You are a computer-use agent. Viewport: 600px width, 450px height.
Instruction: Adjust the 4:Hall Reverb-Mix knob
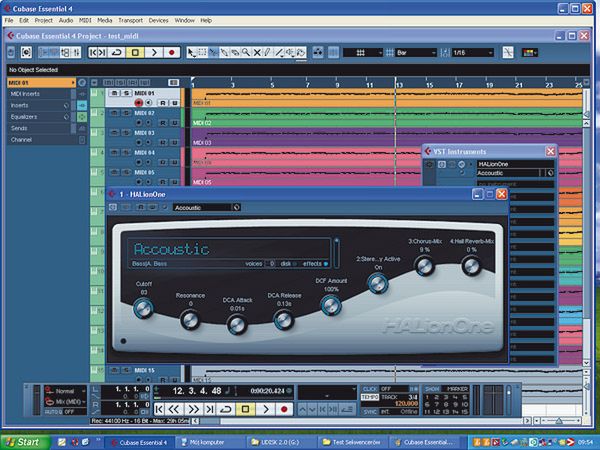[471, 266]
